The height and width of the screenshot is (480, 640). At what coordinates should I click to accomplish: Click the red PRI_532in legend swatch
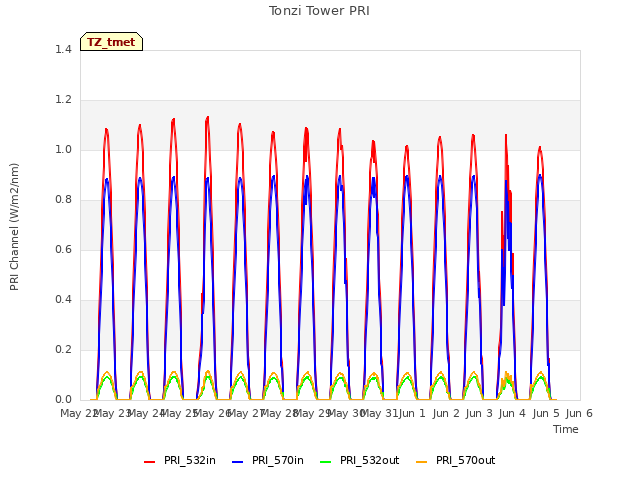click(x=149, y=462)
